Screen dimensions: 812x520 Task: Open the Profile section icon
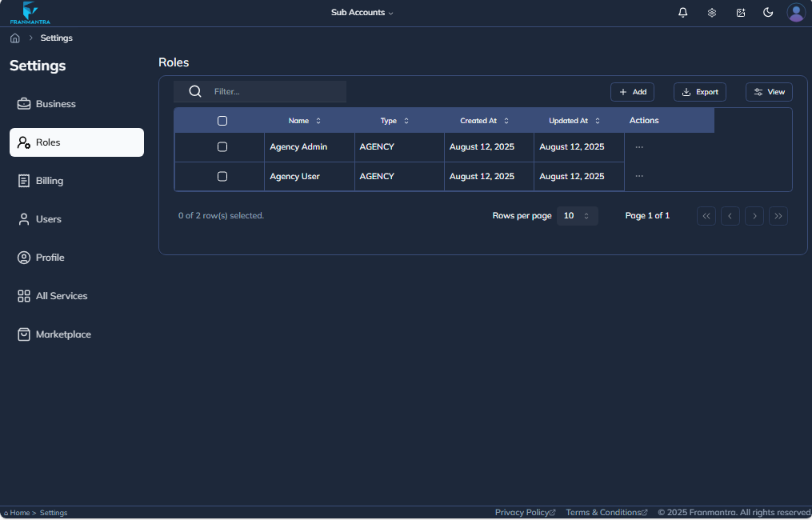22,257
